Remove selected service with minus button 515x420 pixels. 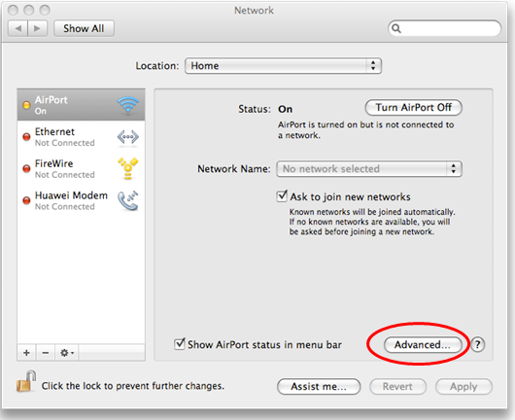[46, 353]
